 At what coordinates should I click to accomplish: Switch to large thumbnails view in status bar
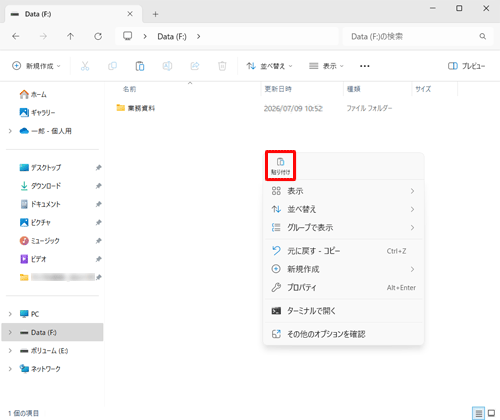491,413
